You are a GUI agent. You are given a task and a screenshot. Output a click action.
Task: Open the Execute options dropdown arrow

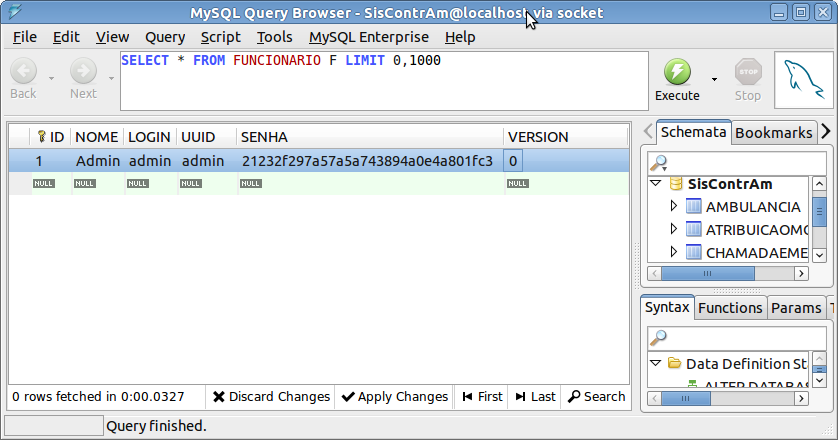714,80
